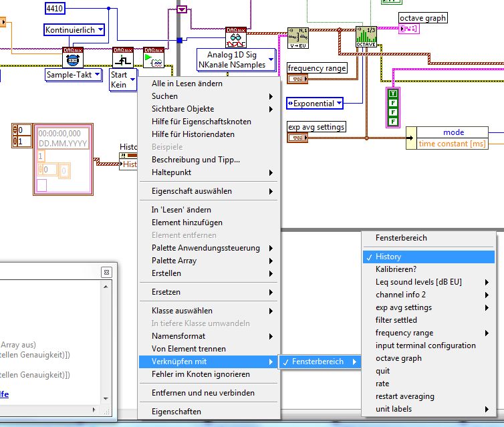
Task: Click the DAQmx Timing Sample-Takt node icon
Action: (73, 57)
